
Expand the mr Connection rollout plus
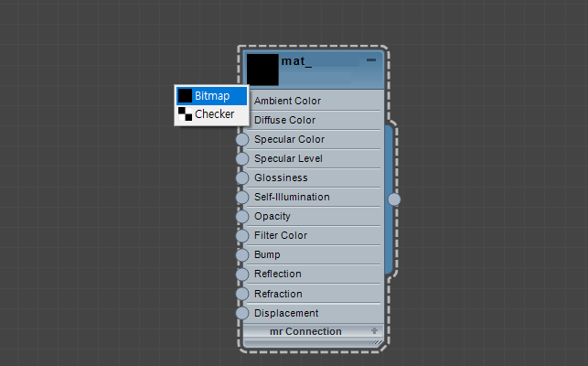pyautogui.click(x=374, y=330)
